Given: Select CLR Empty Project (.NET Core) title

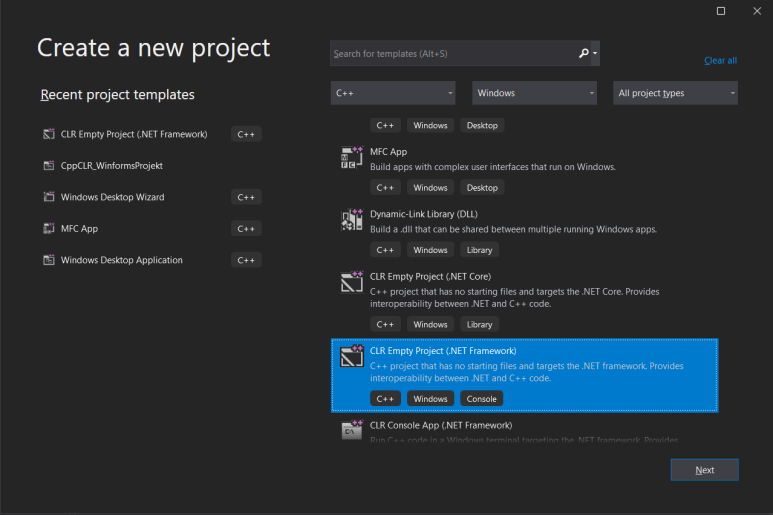Looking at the screenshot, I should click(x=430, y=276).
